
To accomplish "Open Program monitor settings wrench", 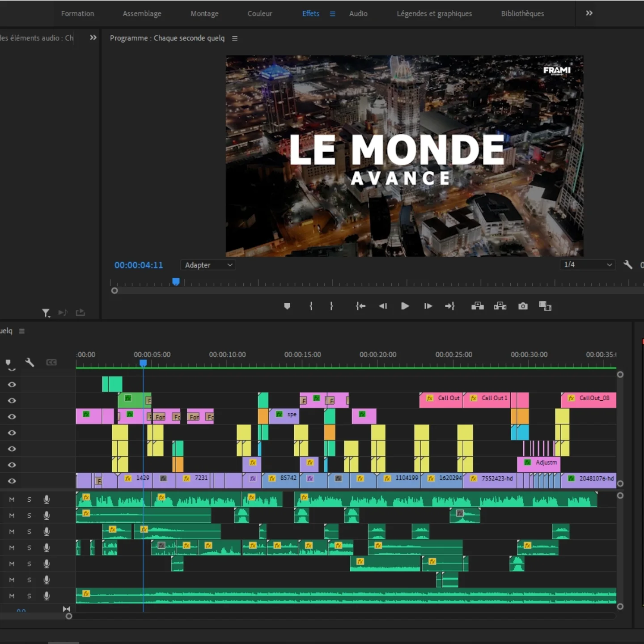I will (x=628, y=265).
